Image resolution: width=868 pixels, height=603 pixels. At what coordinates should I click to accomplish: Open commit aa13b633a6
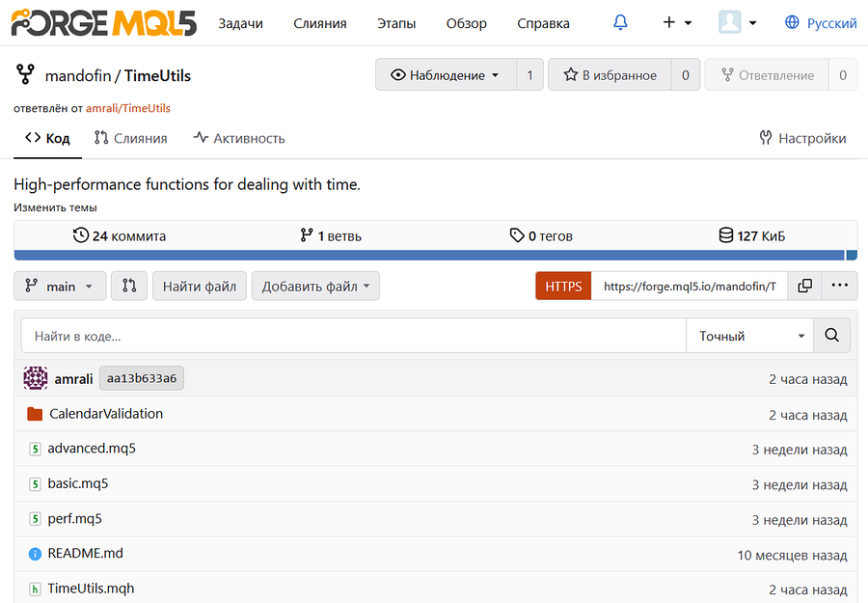[x=142, y=378]
